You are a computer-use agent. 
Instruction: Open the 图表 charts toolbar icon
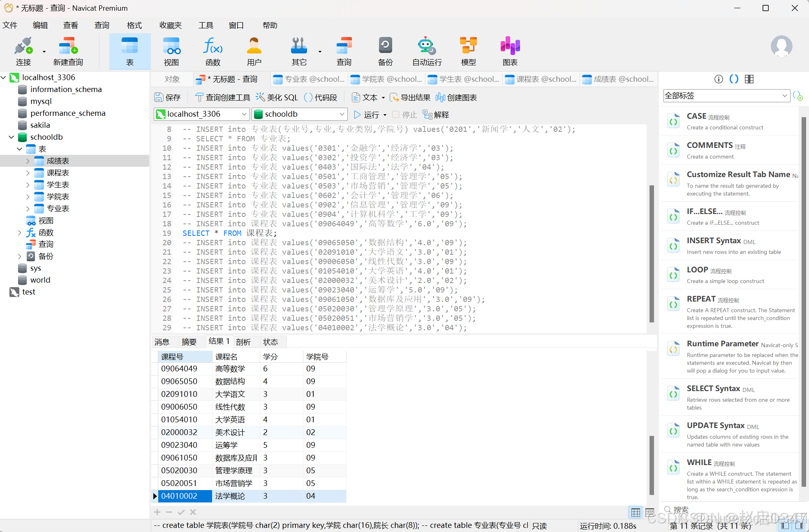(510, 51)
